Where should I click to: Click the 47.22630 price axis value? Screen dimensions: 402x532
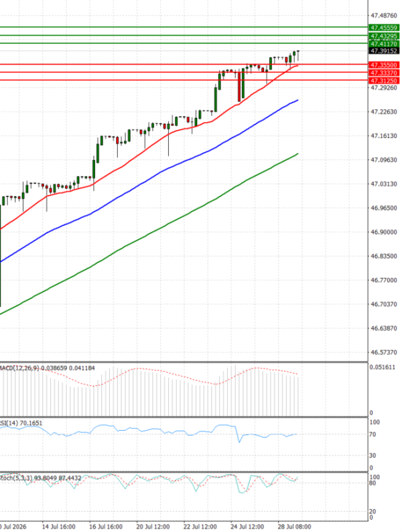pyautogui.click(x=383, y=112)
